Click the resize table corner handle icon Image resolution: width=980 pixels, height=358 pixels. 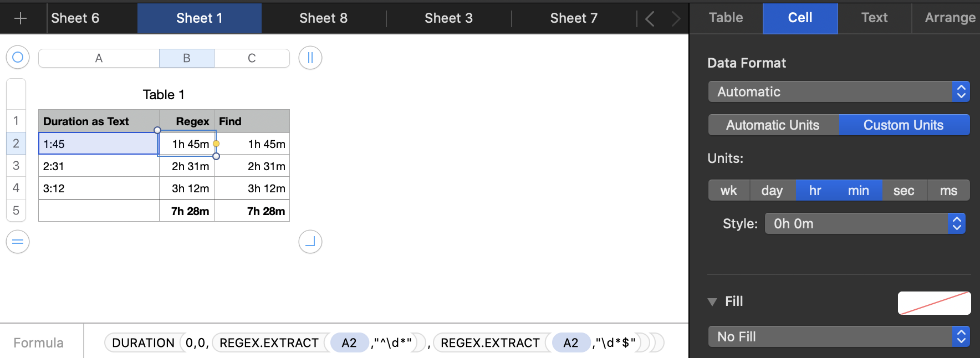pyautogui.click(x=310, y=242)
